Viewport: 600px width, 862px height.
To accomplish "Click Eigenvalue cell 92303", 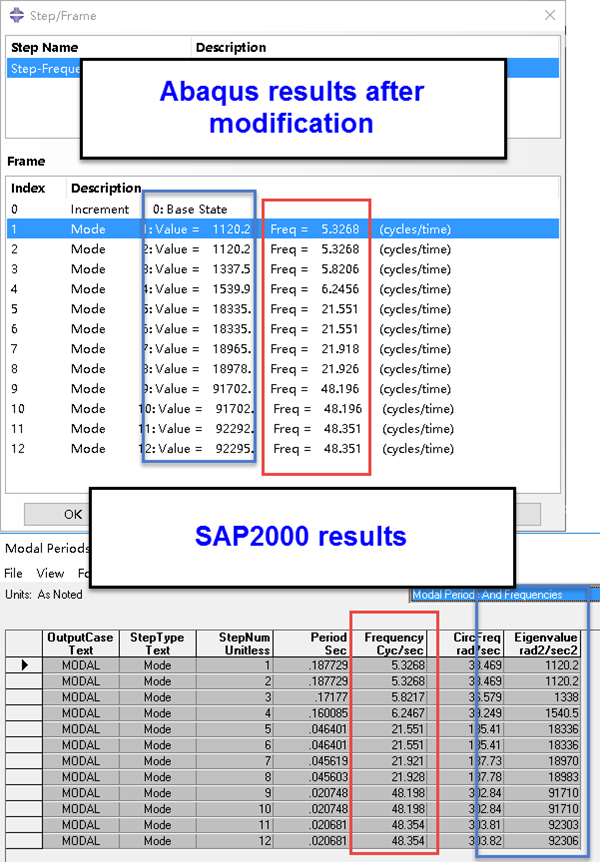I will pyautogui.click(x=542, y=825).
